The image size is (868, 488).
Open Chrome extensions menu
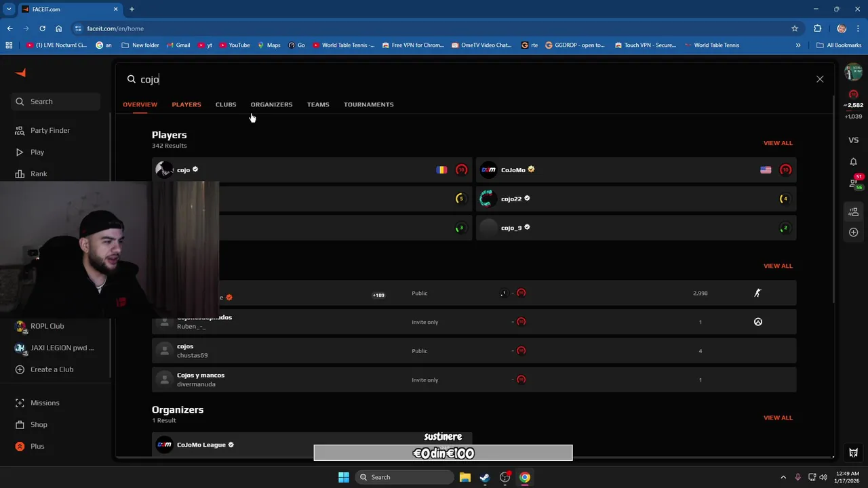tap(817, 28)
